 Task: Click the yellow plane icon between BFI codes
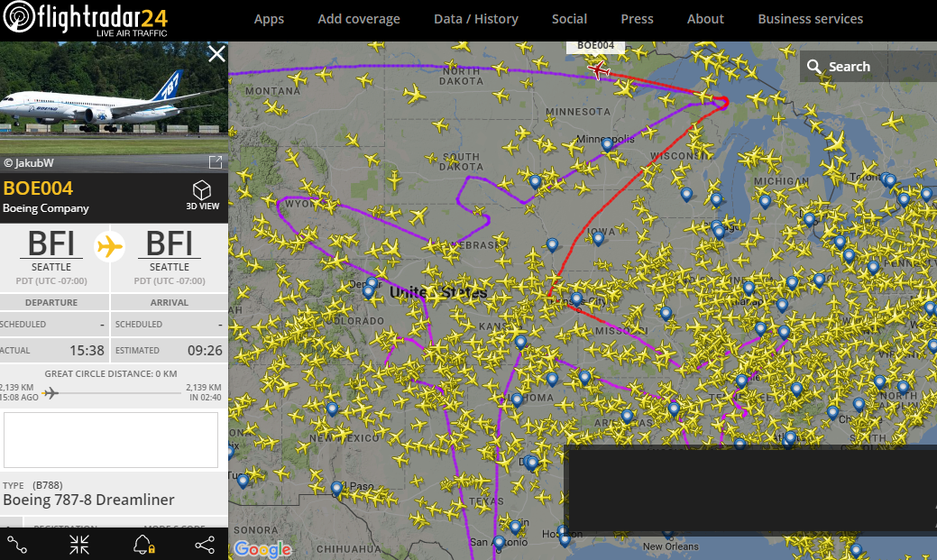pos(109,246)
